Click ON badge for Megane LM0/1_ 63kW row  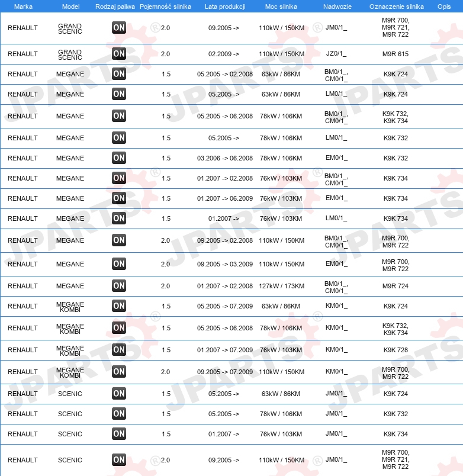click(x=118, y=94)
